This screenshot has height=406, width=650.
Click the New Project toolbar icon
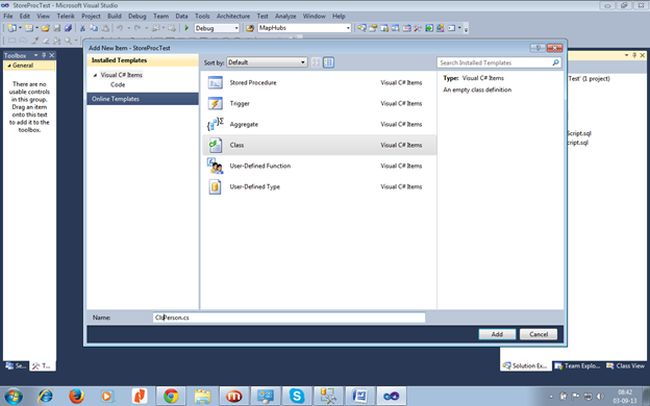(x=12, y=28)
